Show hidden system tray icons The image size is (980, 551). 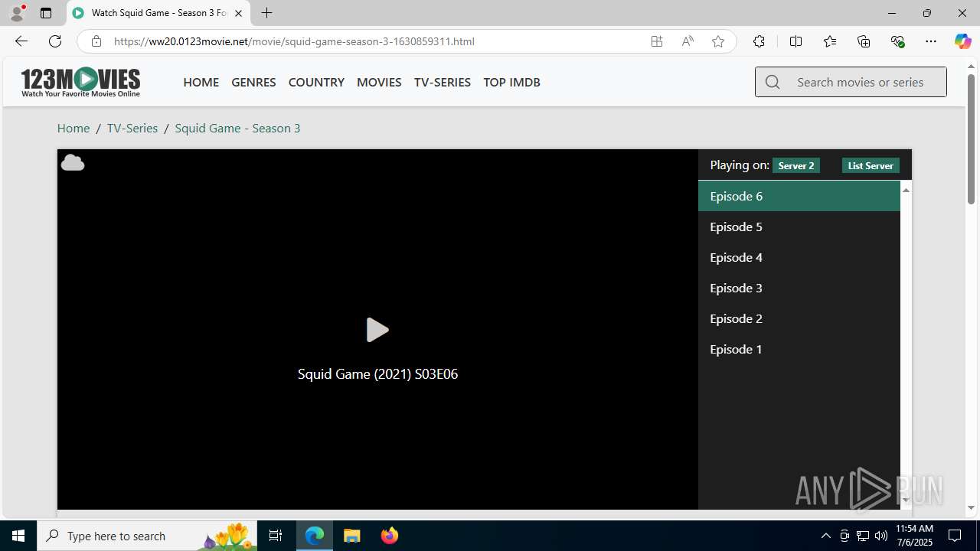[825, 536]
